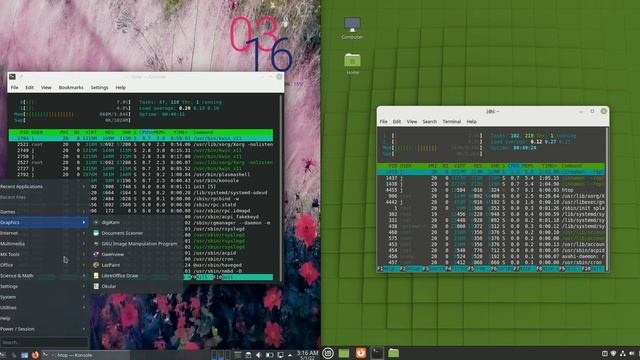Image resolution: width=640 pixels, height=360 pixels.
Task: Open Help menu in Mint terminal window
Action: tap(471, 122)
